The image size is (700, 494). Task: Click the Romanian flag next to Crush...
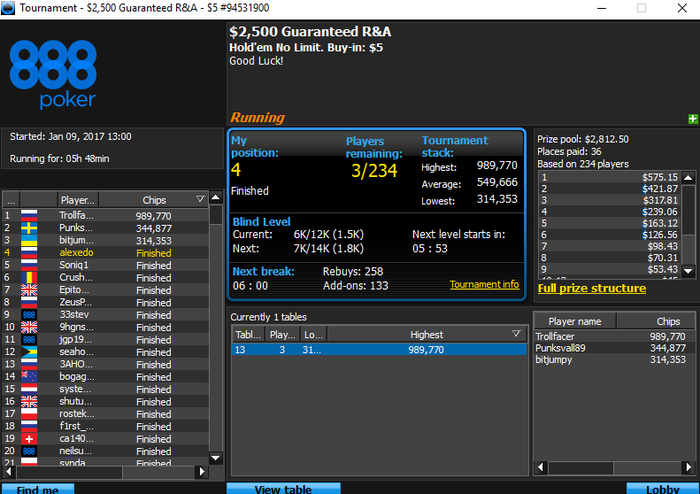point(29,278)
